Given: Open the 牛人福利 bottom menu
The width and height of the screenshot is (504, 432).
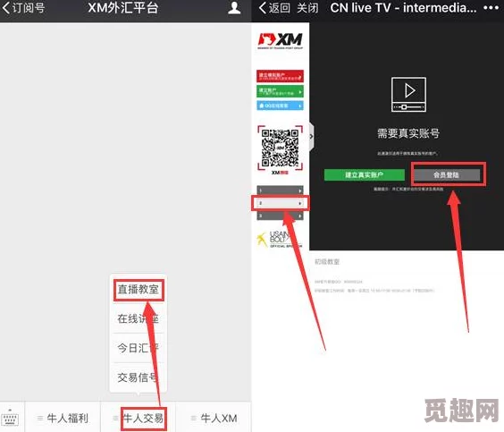Looking at the screenshot, I should coord(63,419).
